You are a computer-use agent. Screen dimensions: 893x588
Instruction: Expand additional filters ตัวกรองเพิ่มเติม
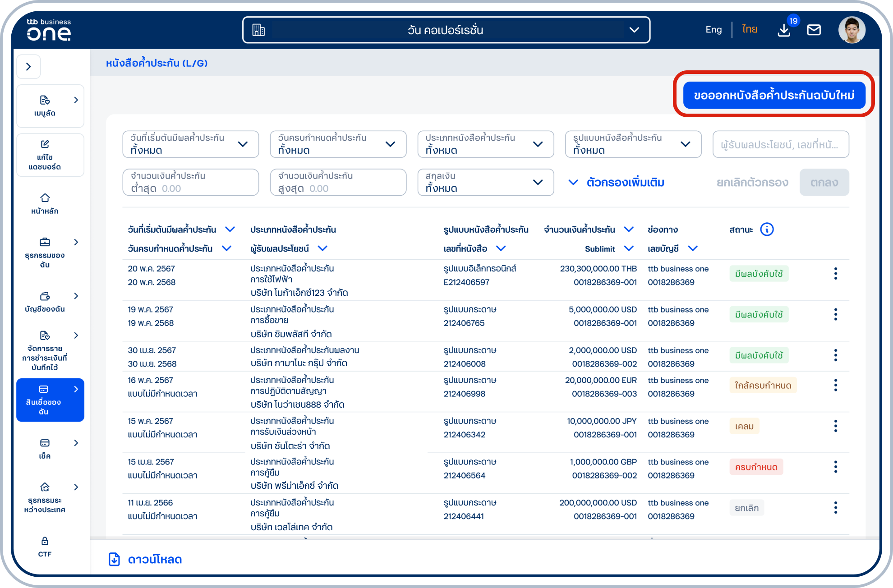(616, 183)
